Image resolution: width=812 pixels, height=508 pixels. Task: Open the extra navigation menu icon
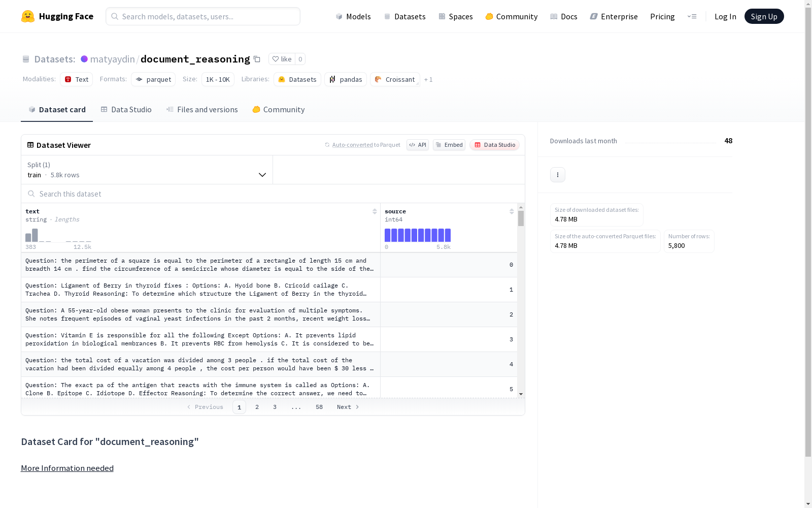pyautogui.click(x=692, y=16)
